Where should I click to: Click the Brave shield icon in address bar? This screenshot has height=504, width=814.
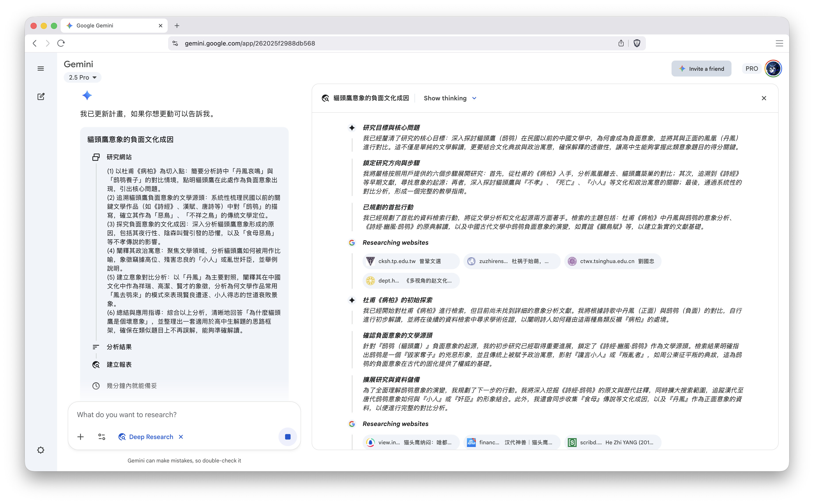click(637, 43)
